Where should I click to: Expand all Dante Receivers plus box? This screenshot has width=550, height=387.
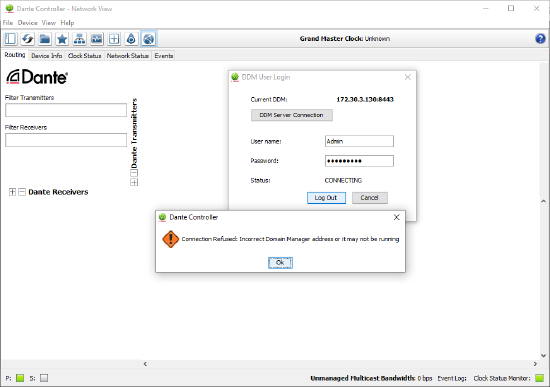point(12,192)
